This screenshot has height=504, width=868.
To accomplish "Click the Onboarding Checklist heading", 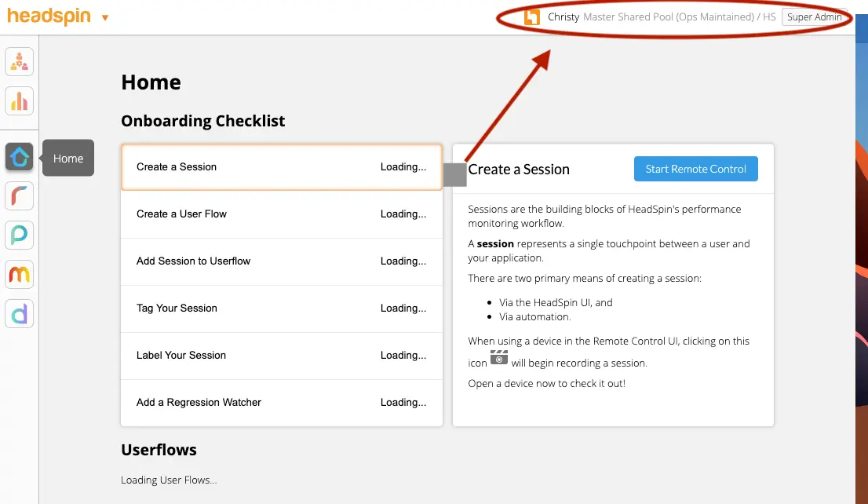I will (203, 121).
